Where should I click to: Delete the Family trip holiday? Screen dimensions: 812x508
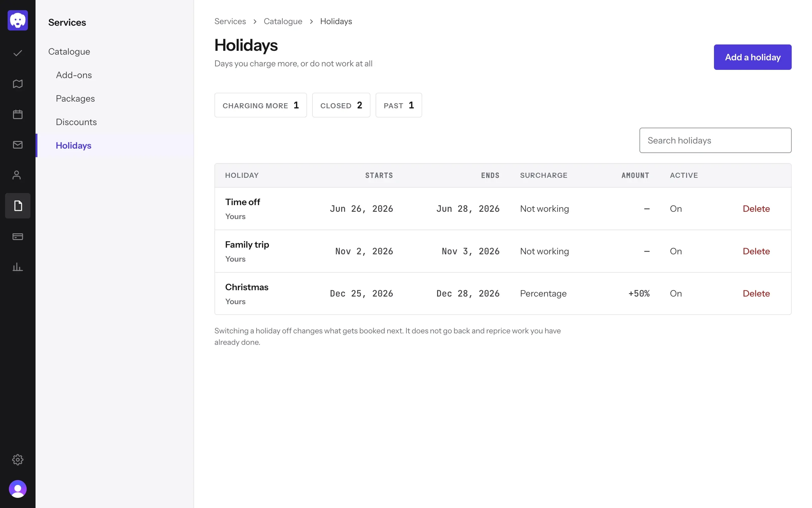click(x=756, y=251)
